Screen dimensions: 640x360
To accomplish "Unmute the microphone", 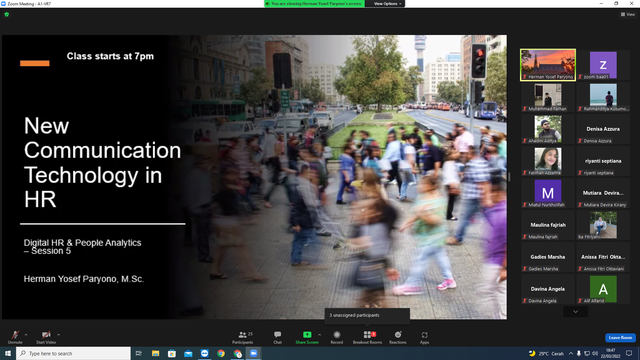I will pos(15,337).
